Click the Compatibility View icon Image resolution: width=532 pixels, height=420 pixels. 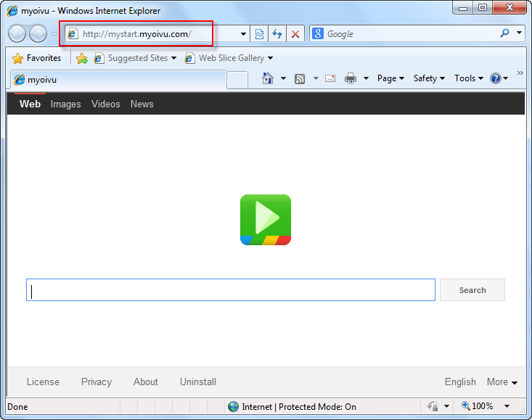point(259,34)
